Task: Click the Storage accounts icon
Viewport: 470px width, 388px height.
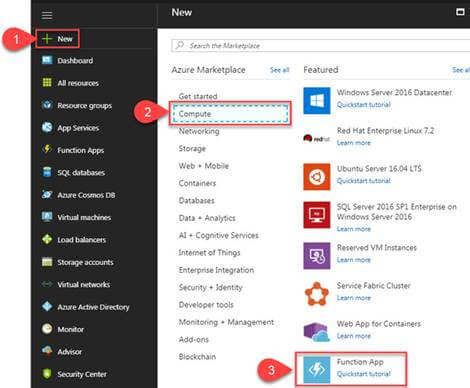Action: click(x=47, y=262)
